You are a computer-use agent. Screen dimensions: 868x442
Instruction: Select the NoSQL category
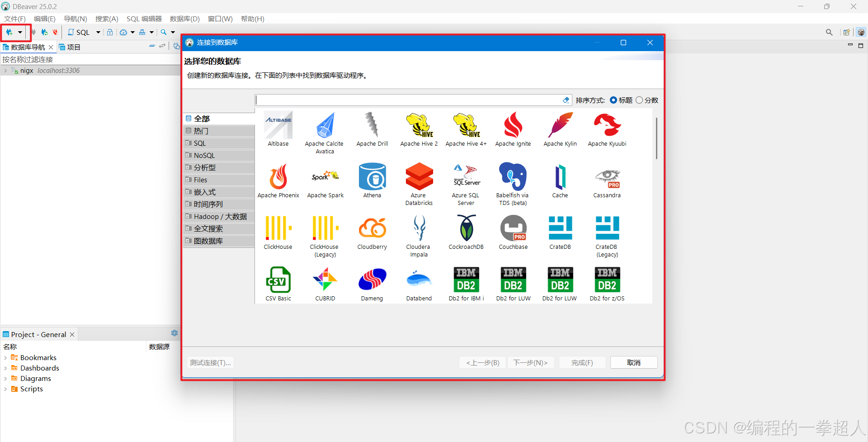[x=219, y=155]
